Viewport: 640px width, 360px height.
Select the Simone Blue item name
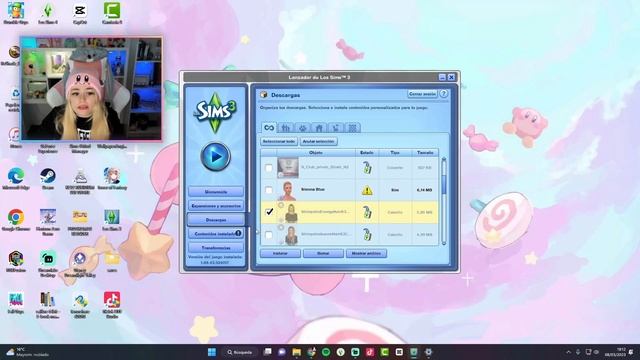tap(313, 189)
